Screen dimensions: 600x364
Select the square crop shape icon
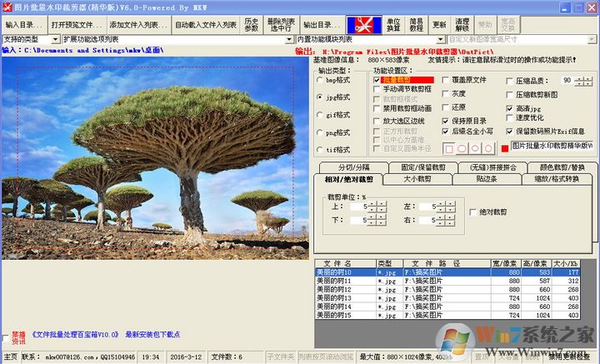pyautogui.click(x=449, y=148)
